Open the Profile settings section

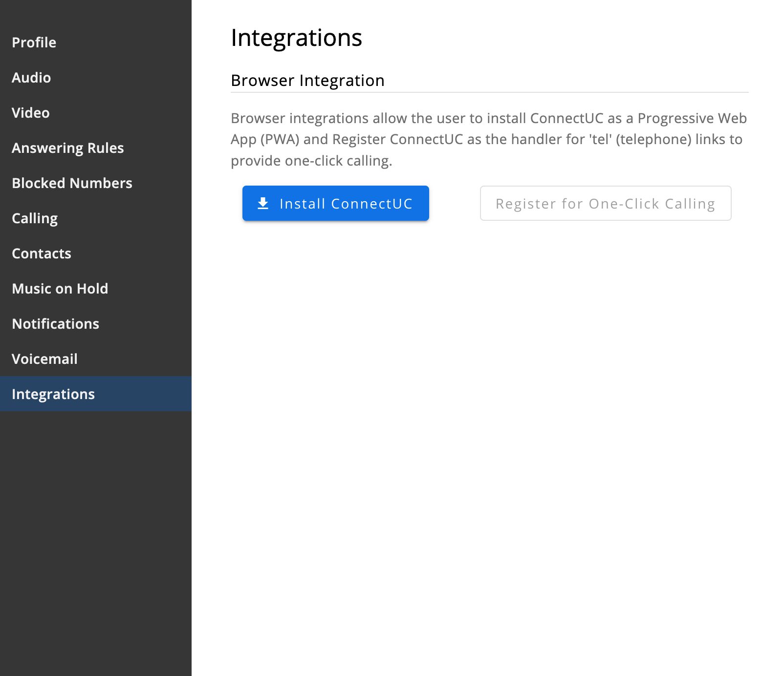(x=34, y=42)
